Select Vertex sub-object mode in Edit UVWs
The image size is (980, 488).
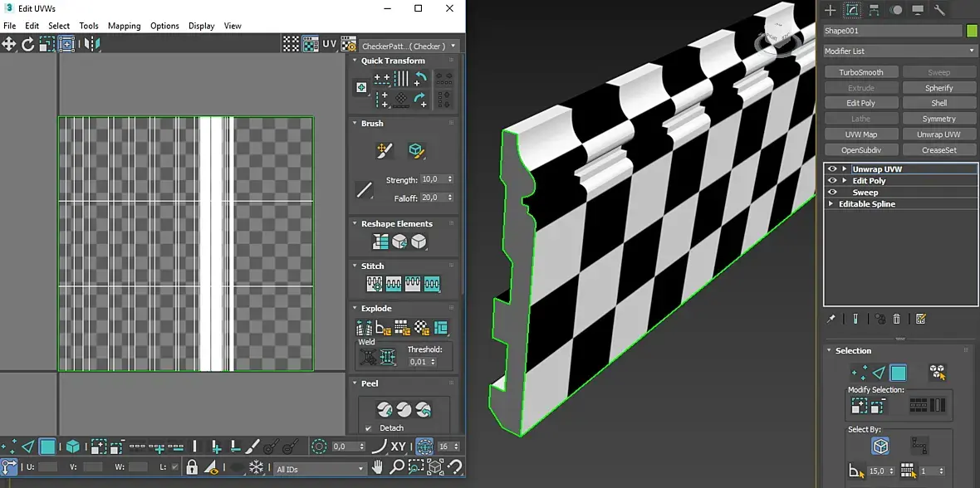[x=9, y=447]
